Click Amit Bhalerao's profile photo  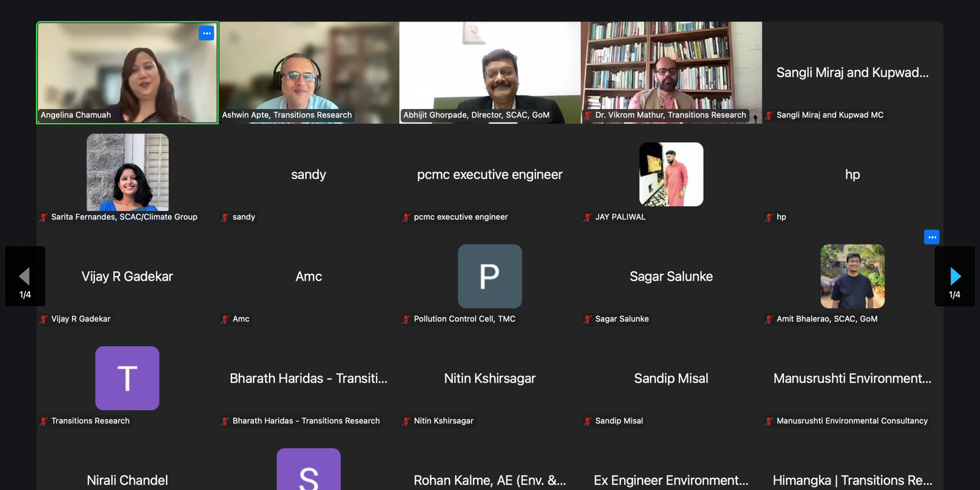(852, 276)
